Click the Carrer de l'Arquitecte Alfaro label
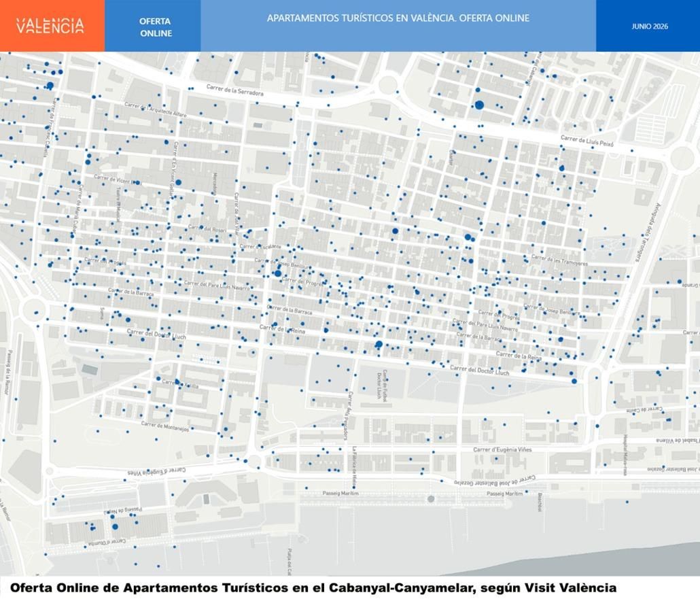 click(156, 110)
